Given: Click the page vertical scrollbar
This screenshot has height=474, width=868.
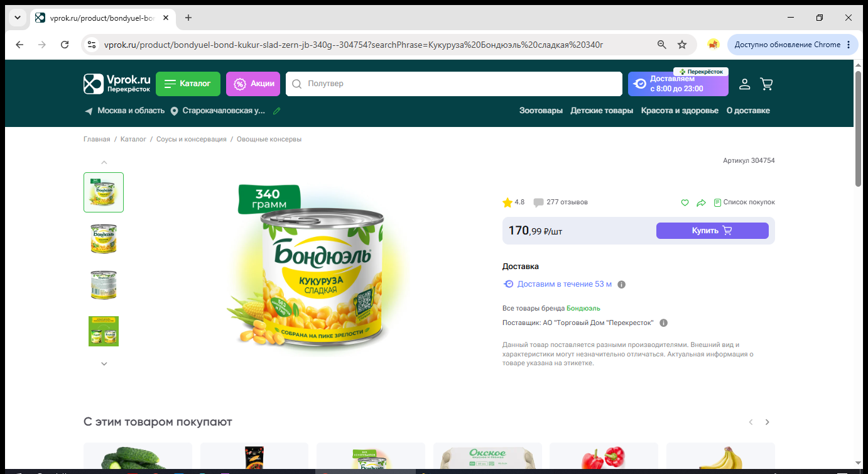Looking at the screenshot, I should click(858, 129).
